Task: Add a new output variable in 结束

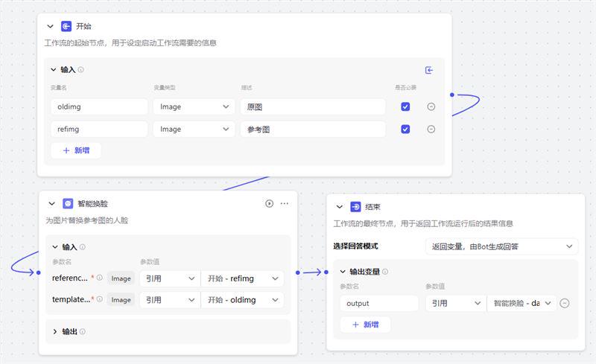Action: tap(365, 325)
